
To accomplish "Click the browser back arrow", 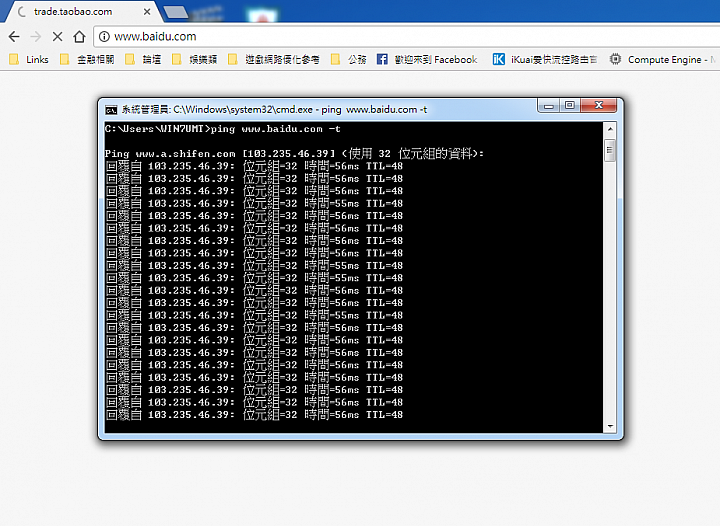I will (x=14, y=36).
